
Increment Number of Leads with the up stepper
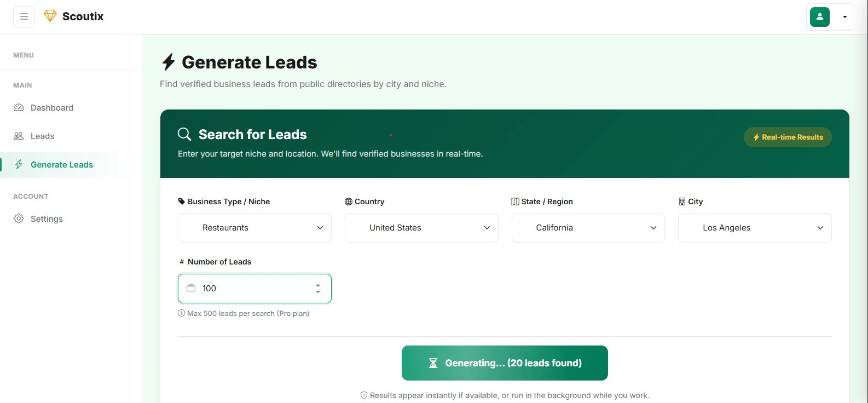318,285
